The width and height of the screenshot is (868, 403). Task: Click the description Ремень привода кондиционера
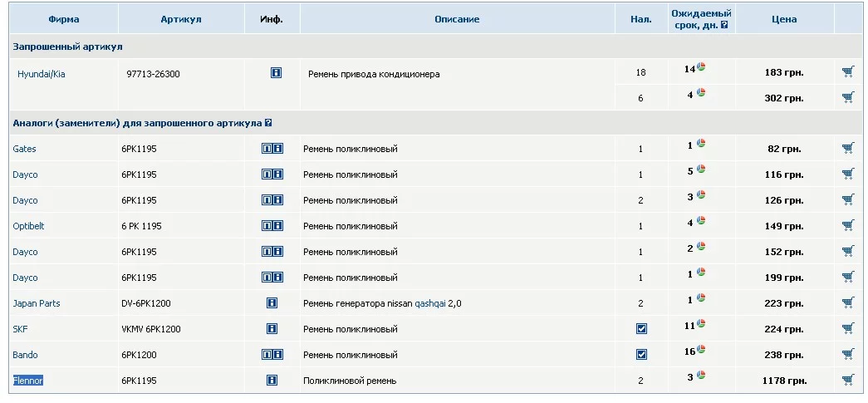[374, 74]
